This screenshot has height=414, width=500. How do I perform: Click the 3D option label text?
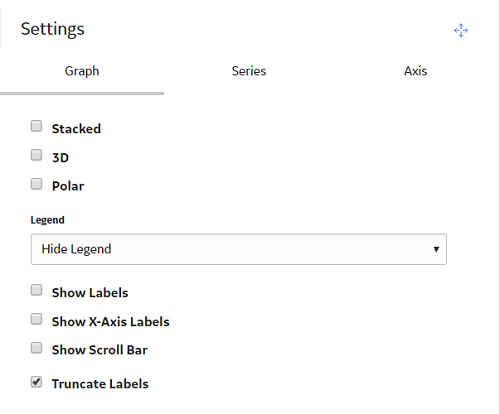pyautogui.click(x=60, y=157)
